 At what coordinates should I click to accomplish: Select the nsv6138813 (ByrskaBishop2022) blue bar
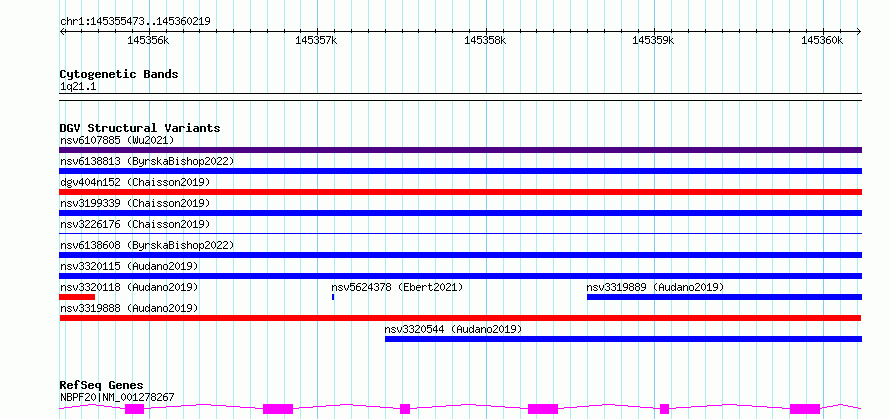[x=460, y=171]
